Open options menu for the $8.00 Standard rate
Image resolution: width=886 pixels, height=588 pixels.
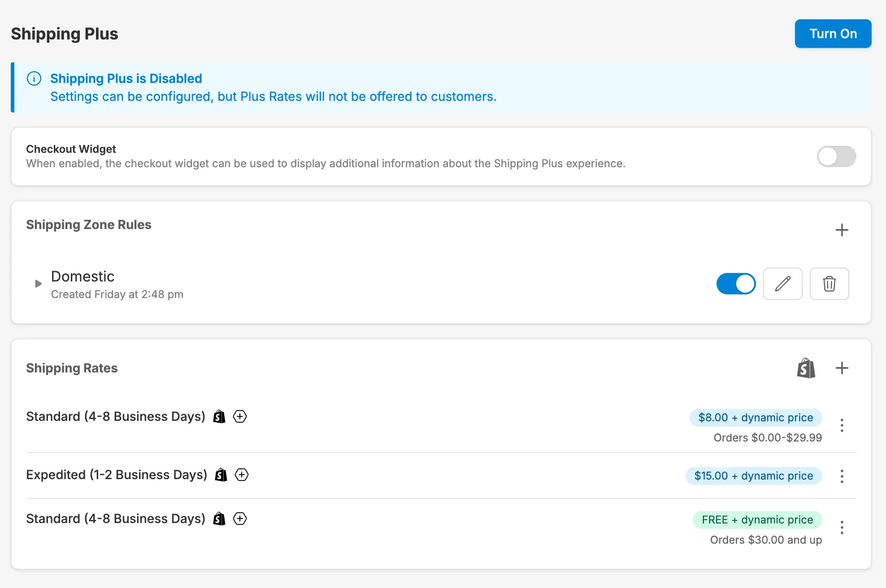pos(842,425)
